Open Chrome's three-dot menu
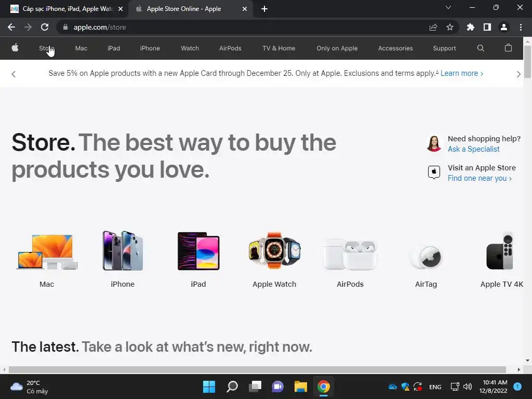The height and width of the screenshot is (399, 532). pos(521,27)
